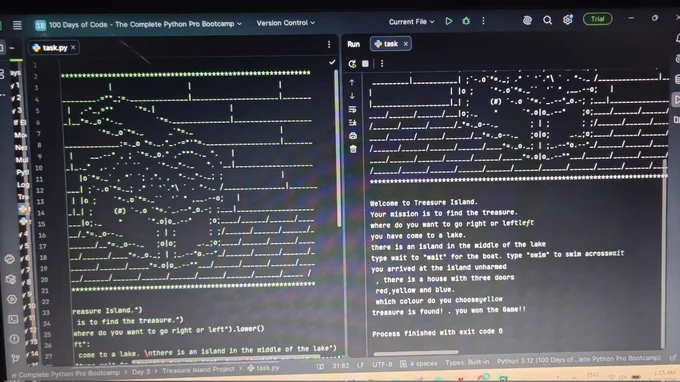The width and height of the screenshot is (680, 382).
Task: Open the project name dropdown
Action: (x=145, y=24)
